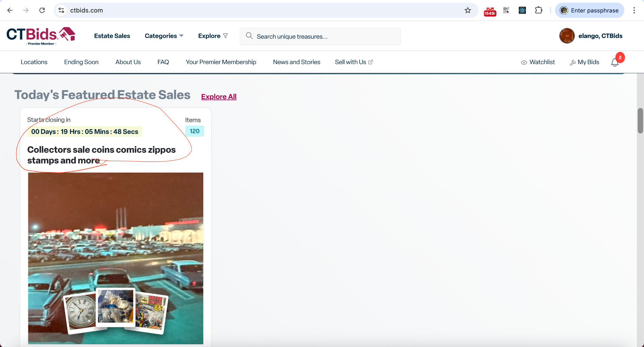Click the page vertical scrollbar thumb

[640, 121]
